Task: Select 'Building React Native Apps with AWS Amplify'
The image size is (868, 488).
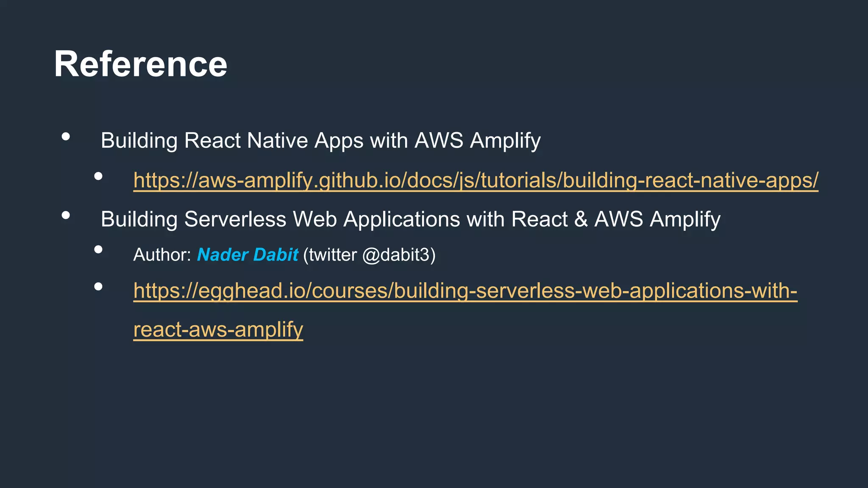Action: tap(321, 141)
